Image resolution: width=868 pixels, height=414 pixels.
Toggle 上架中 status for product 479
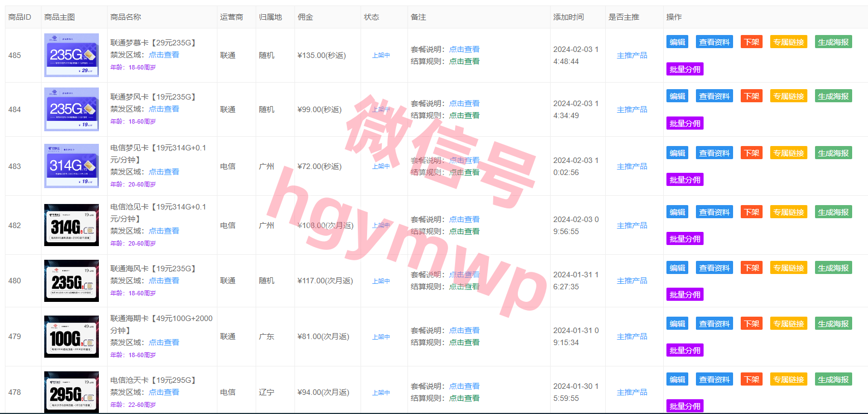[381, 337]
